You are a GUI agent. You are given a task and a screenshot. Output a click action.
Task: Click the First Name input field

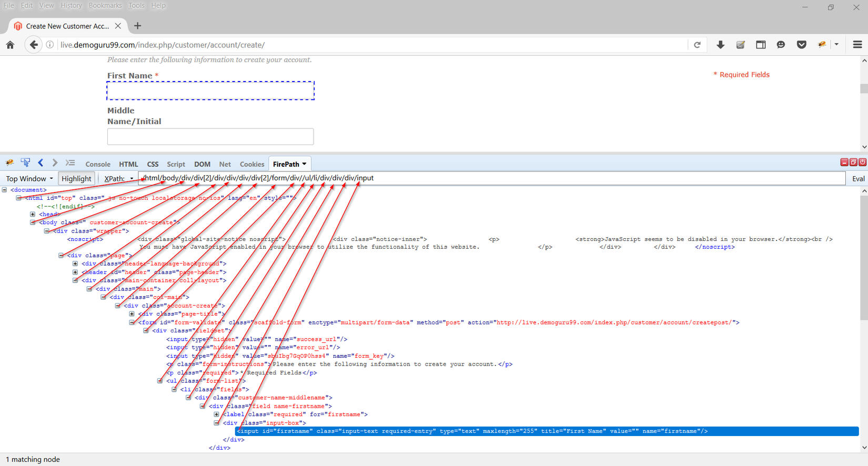[x=210, y=90]
